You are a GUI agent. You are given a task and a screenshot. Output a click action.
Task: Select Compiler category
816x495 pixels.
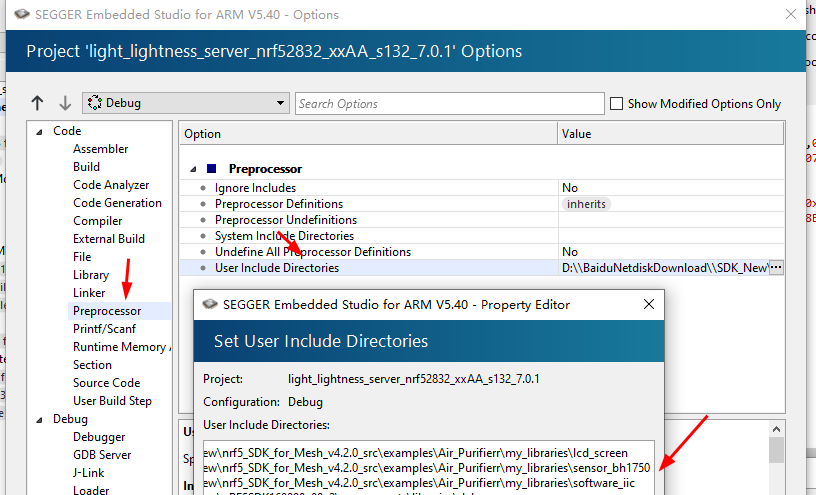pos(97,221)
